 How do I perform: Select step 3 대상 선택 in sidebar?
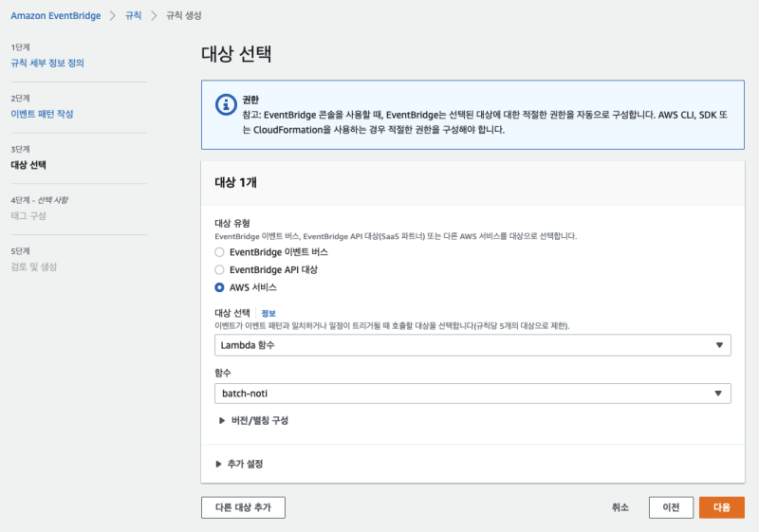(28, 165)
